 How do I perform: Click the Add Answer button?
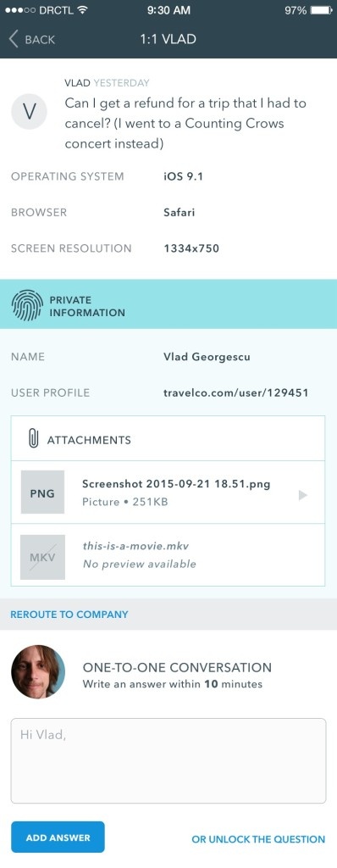pyautogui.click(x=58, y=837)
